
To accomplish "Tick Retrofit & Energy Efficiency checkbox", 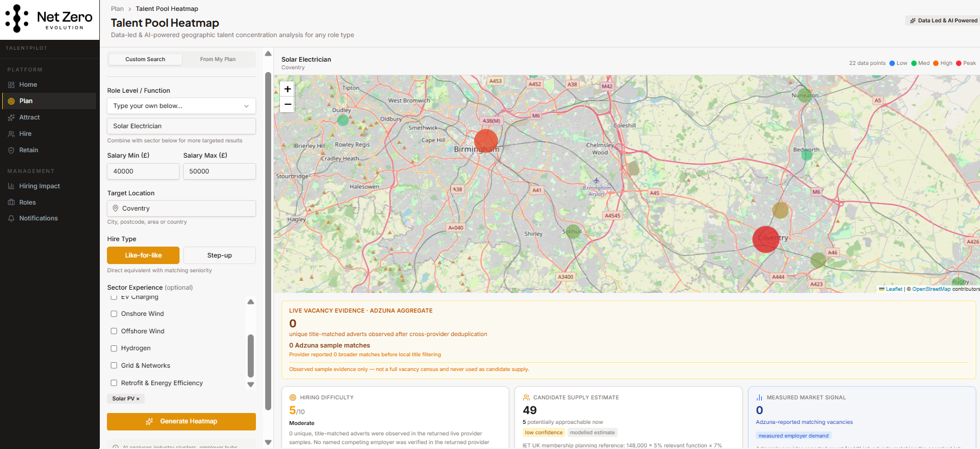I will pyautogui.click(x=114, y=383).
